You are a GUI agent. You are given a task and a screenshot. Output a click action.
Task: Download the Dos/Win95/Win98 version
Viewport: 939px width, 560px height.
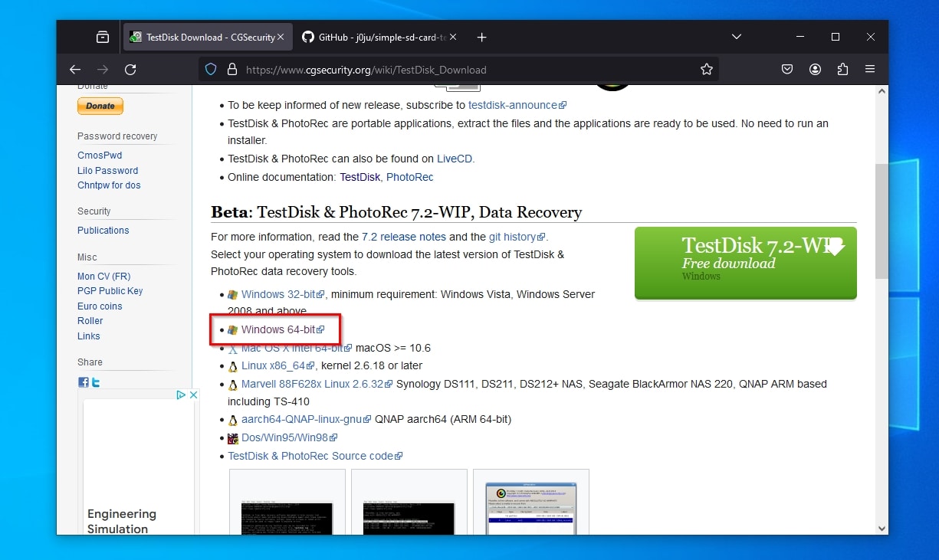point(290,438)
